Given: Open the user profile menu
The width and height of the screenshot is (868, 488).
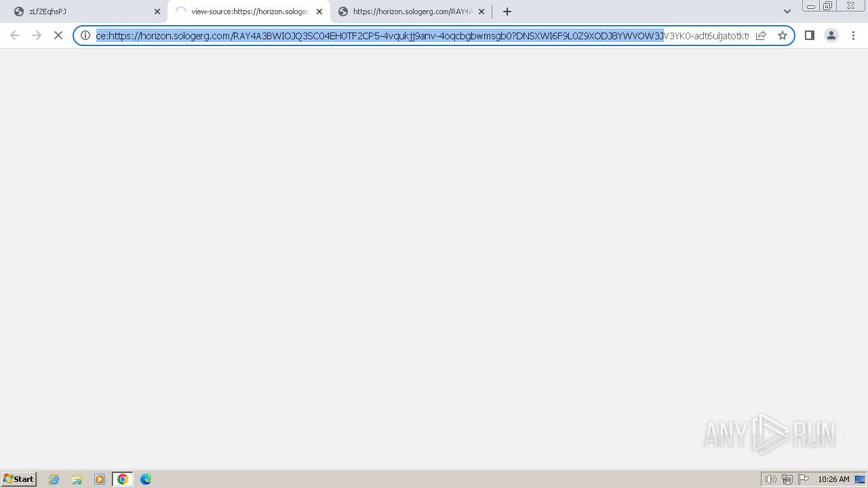Looking at the screenshot, I should click(x=831, y=35).
